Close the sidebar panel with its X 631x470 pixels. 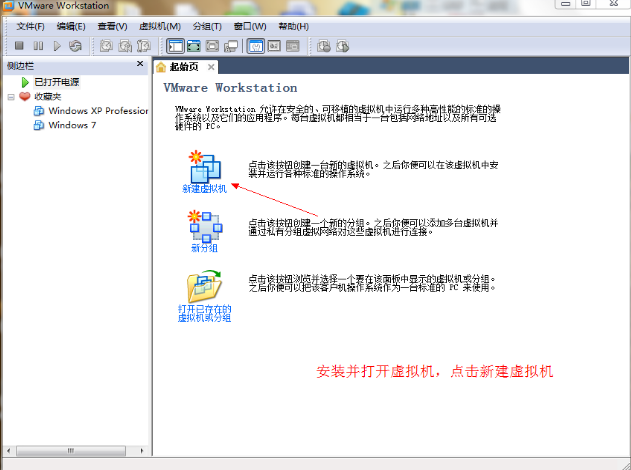[140, 64]
